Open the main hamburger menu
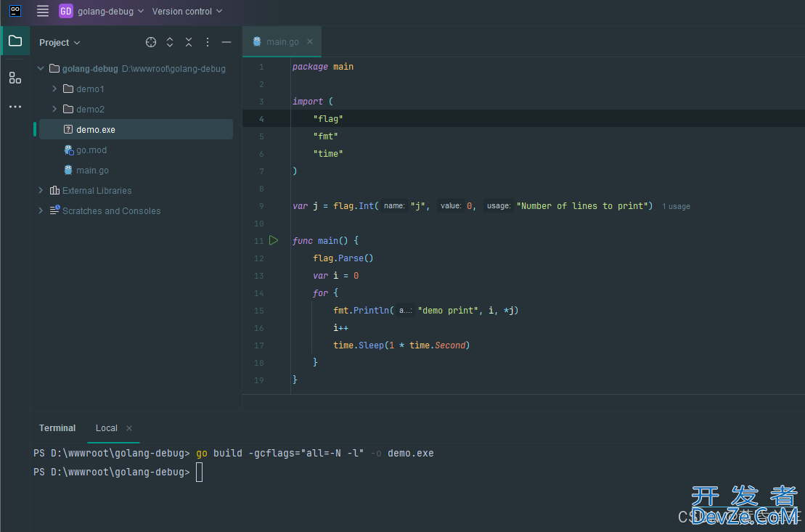Viewport: 805px width, 532px height. 43,11
